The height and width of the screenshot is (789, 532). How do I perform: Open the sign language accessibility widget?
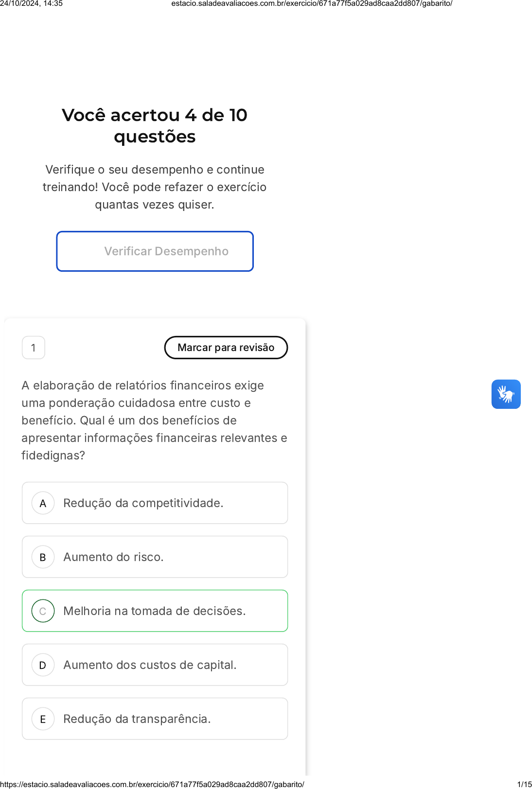click(506, 394)
